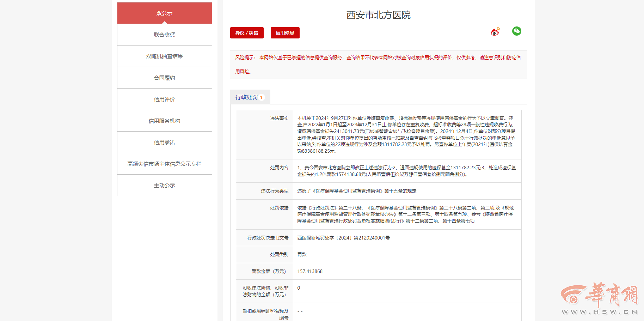This screenshot has width=644, height=321.
Task: Choose 信用承诺 from the sidebar
Action: click(x=165, y=142)
